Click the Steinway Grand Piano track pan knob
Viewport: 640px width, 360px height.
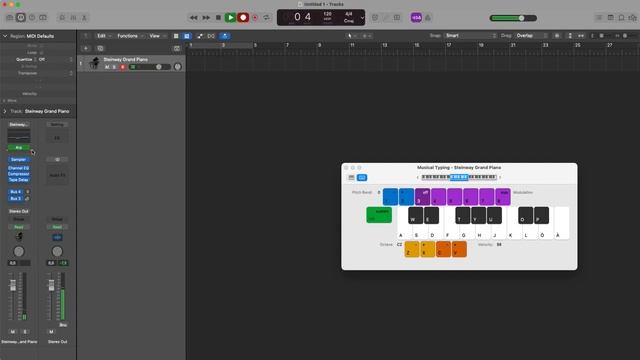(178, 67)
